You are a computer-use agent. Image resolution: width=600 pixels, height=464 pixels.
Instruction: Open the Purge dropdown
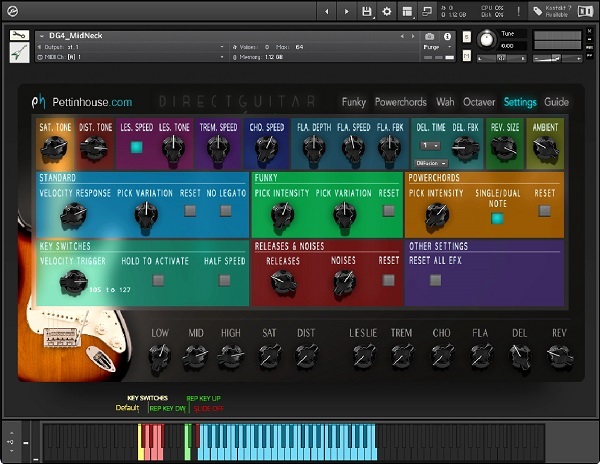coord(437,47)
